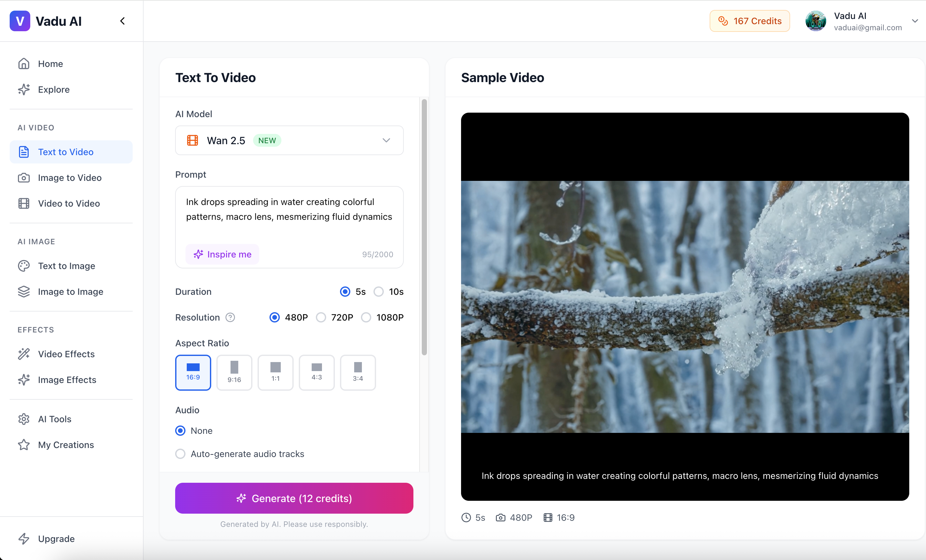
Task: Open Video Effects
Action: pos(66,354)
